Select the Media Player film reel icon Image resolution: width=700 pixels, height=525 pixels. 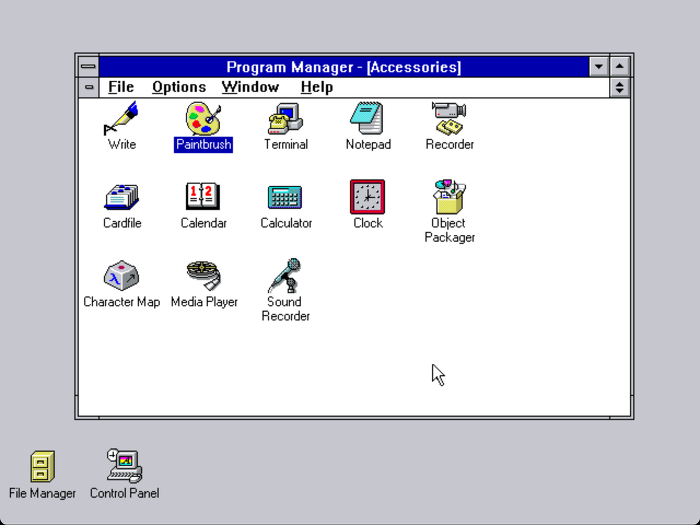pyautogui.click(x=203, y=275)
